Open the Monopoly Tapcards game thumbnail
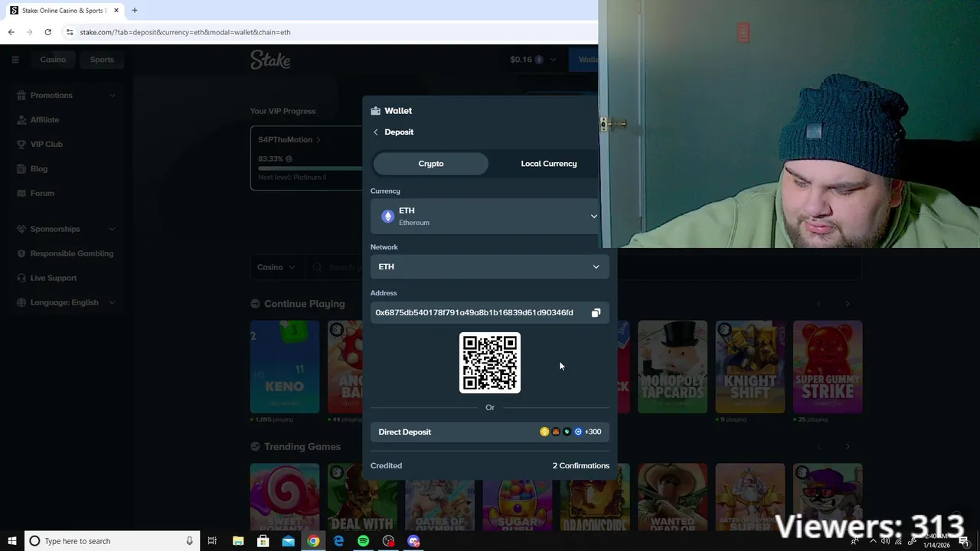Viewport: 980px width, 551px height. pos(672,367)
